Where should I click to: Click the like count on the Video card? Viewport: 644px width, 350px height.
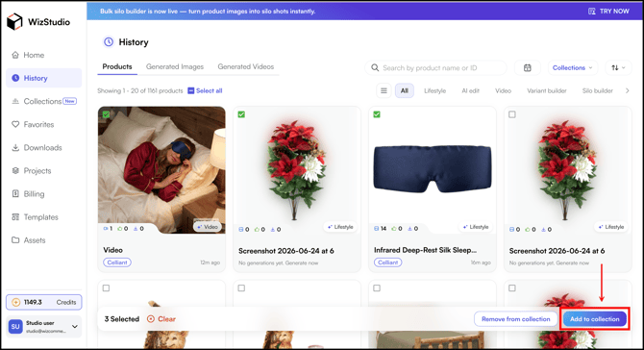coord(123,229)
